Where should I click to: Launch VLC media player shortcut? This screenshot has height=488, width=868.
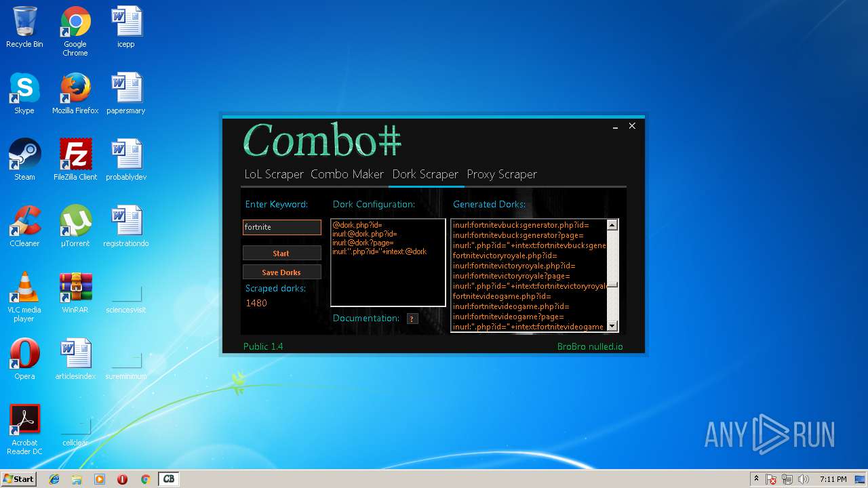pos(24,298)
